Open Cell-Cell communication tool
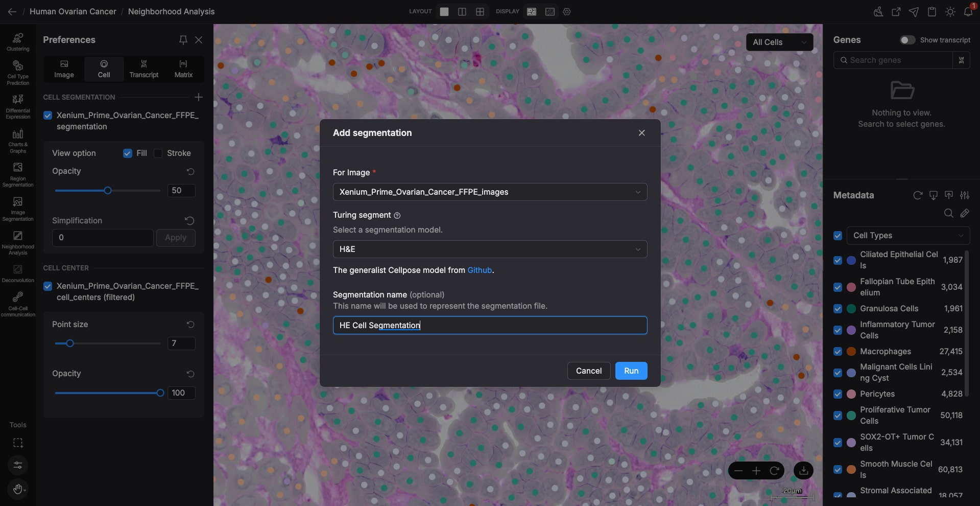Viewport: 980px width, 506px height. 18,304
